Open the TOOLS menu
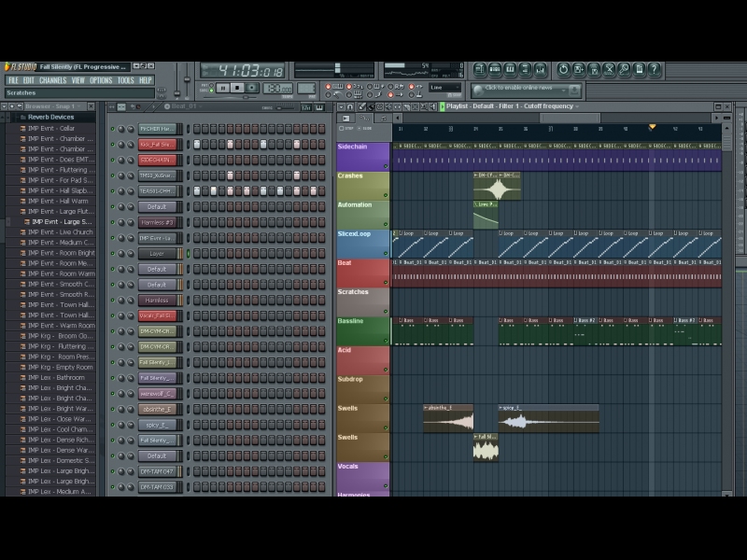The height and width of the screenshot is (560, 747). (x=125, y=80)
